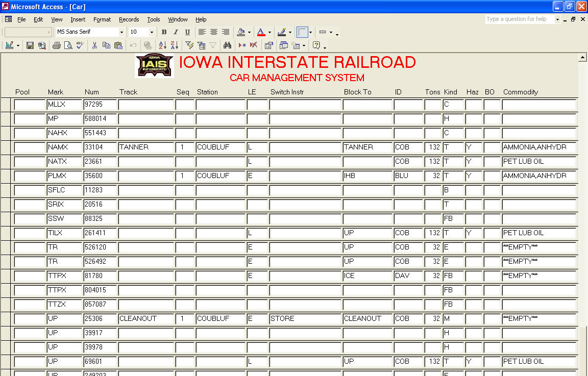This screenshot has width=588, height=376.
Task: Select record selector for MLLX 97295 row
Action: pos(6,105)
